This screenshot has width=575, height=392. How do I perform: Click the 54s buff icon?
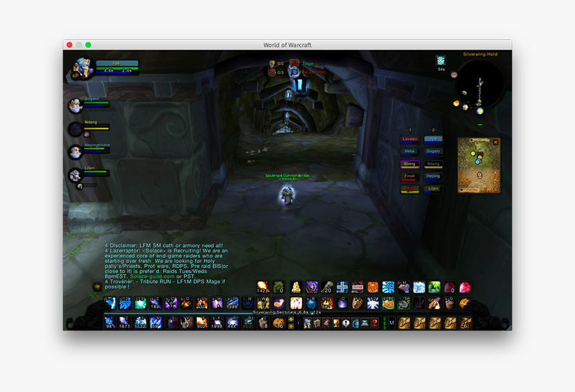coord(441,59)
